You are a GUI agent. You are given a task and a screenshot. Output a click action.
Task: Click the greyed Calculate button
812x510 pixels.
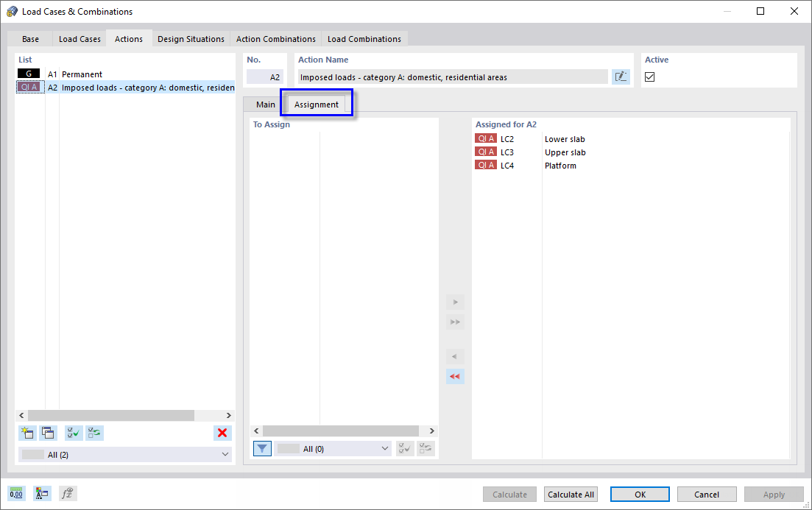pos(509,495)
